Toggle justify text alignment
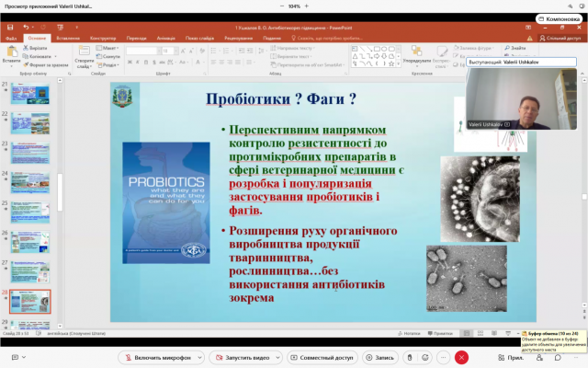This screenshot has height=368, width=588. click(238, 62)
